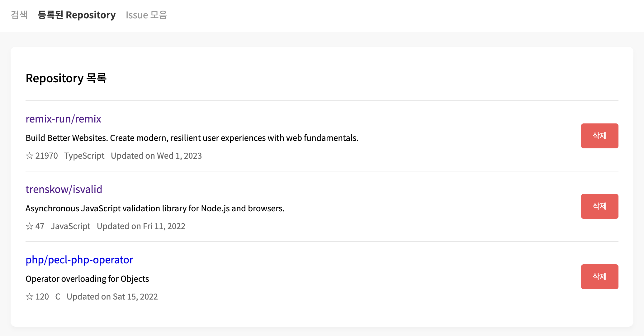Open the php/pecl-php-operator repository link
This screenshot has height=336, width=644.
coord(79,260)
